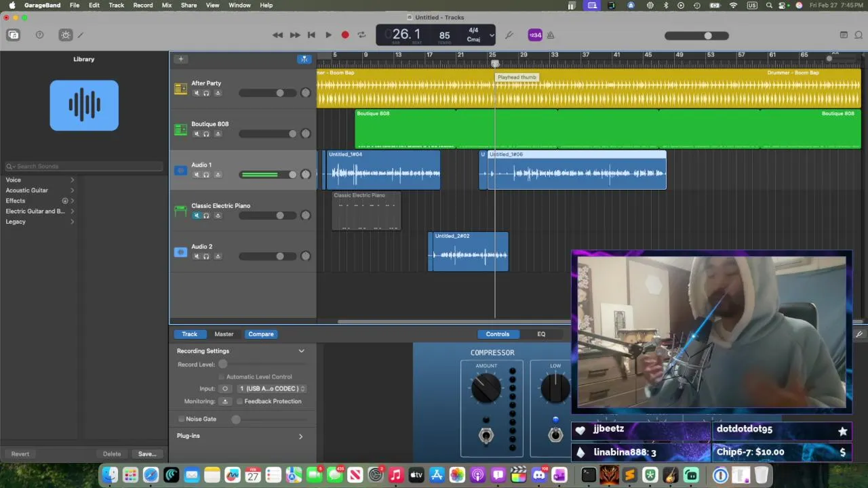
Task: Adjust the master volume slider in toolbar
Action: coord(696,36)
